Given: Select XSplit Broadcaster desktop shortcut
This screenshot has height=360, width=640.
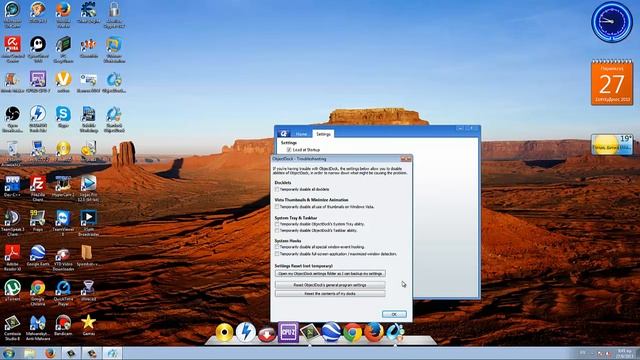Looking at the screenshot, I should (x=89, y=223).
